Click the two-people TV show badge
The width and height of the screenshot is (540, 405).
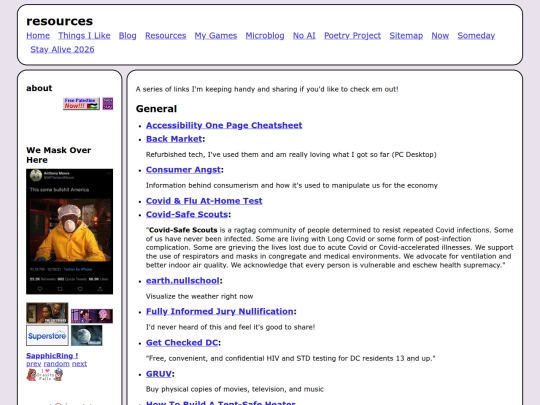pyautogui.click(x=47, y=313)
